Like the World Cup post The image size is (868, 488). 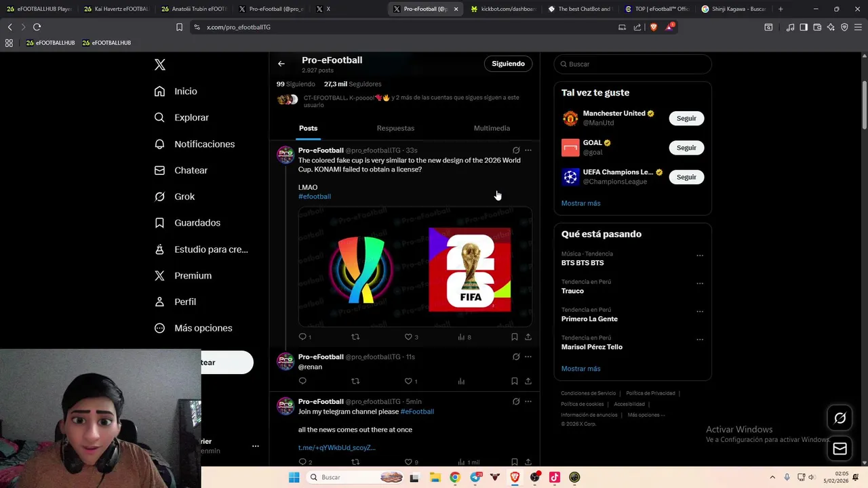pos(411,337)
